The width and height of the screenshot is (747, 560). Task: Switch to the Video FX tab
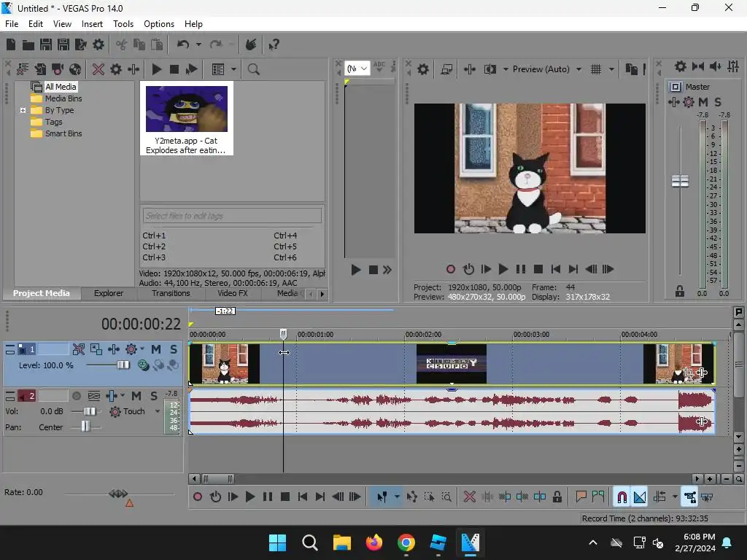(x=233, y=293)
